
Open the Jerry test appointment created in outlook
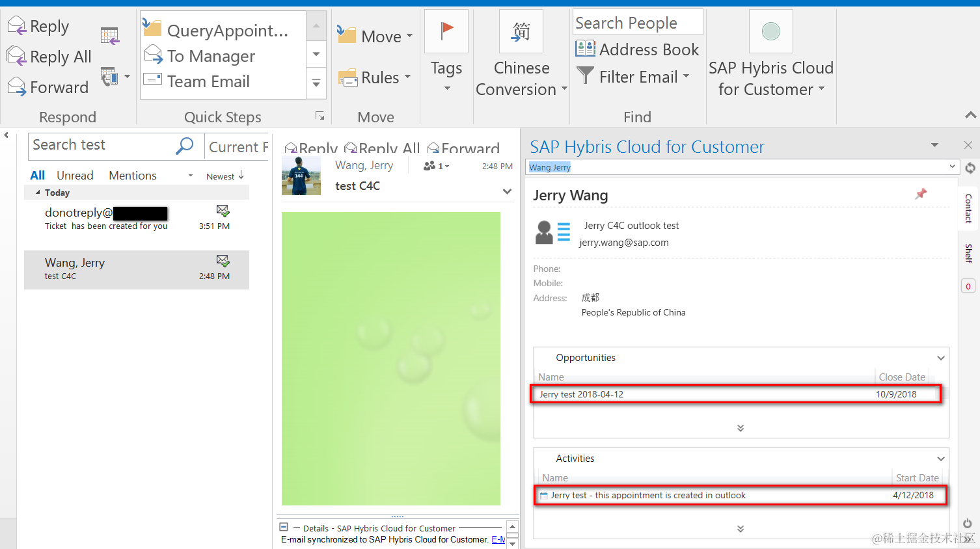[x=740, y=495]
